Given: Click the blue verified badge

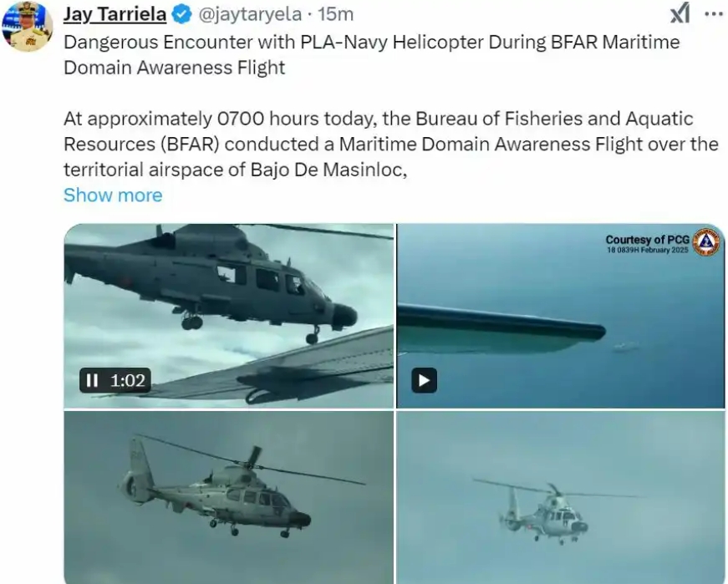Looking at the screenshot, I should pos(181,15).
